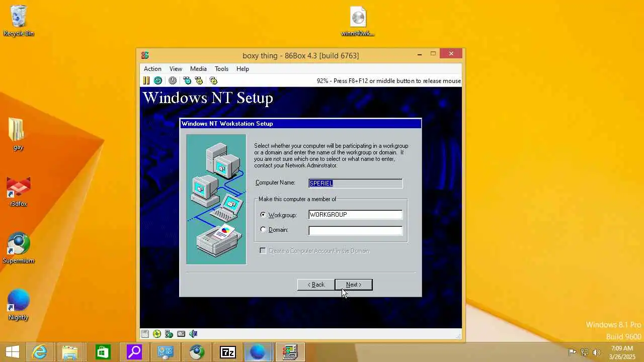The image size is (644, 362).
Task: Send Ctrl+Alt+Del via toolbar icon
Action: (x=187, y=80)
